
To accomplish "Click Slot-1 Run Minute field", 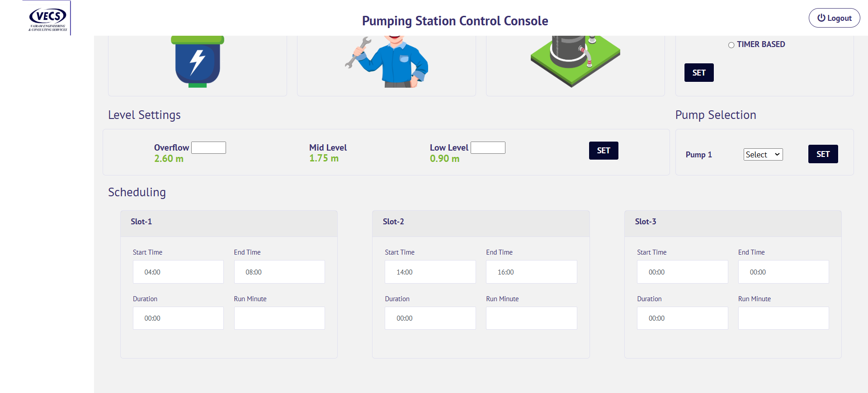I will 279,318.
